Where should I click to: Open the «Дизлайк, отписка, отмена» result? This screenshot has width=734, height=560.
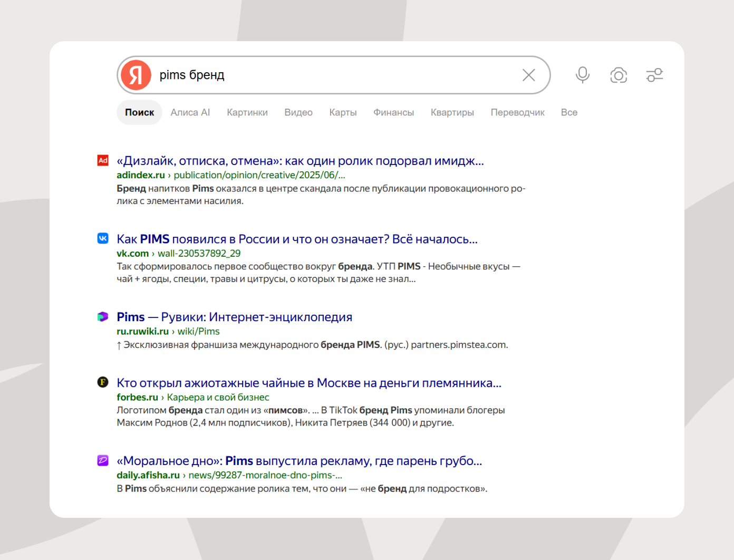[300, 161]
